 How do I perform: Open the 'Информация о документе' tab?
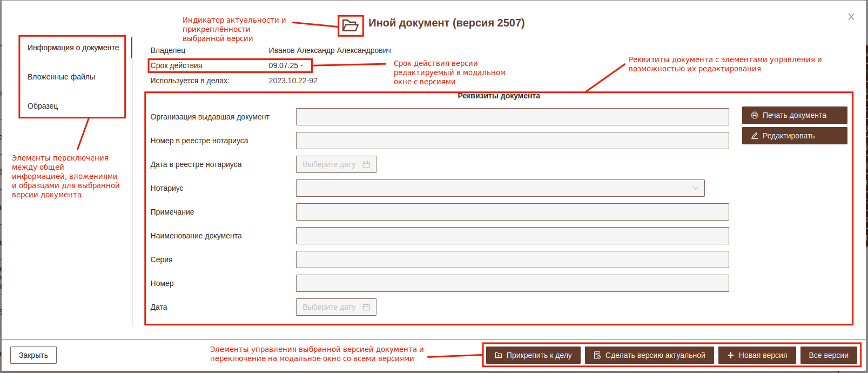pos(73,48)
